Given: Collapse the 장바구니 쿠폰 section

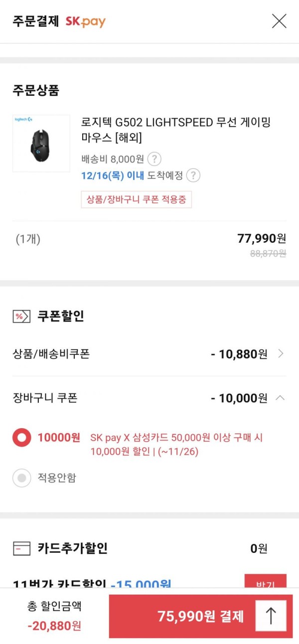Looking at the screenshot, I should tap(281, 398).
